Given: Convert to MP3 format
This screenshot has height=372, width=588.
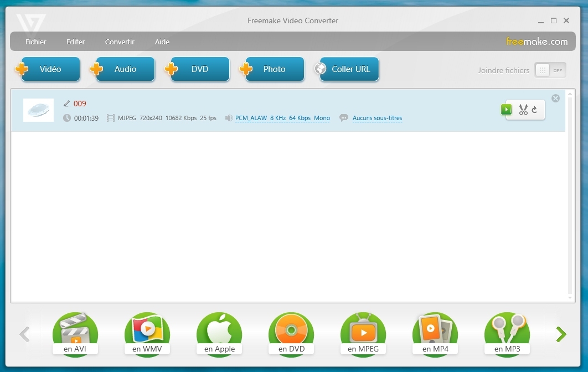Looking at the screenshot, I should tap(507, 334).
